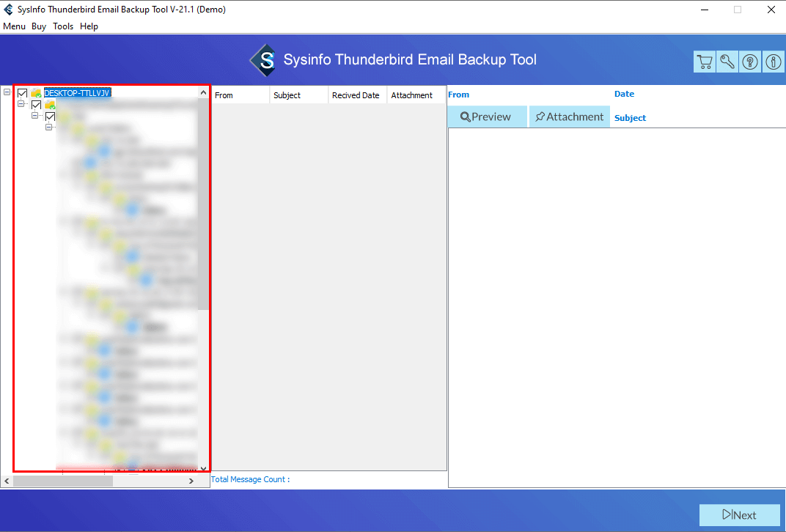Click the horizontal scrollbar left arrow
Viewport: 786px width, 532px height.
click(7, 481)
